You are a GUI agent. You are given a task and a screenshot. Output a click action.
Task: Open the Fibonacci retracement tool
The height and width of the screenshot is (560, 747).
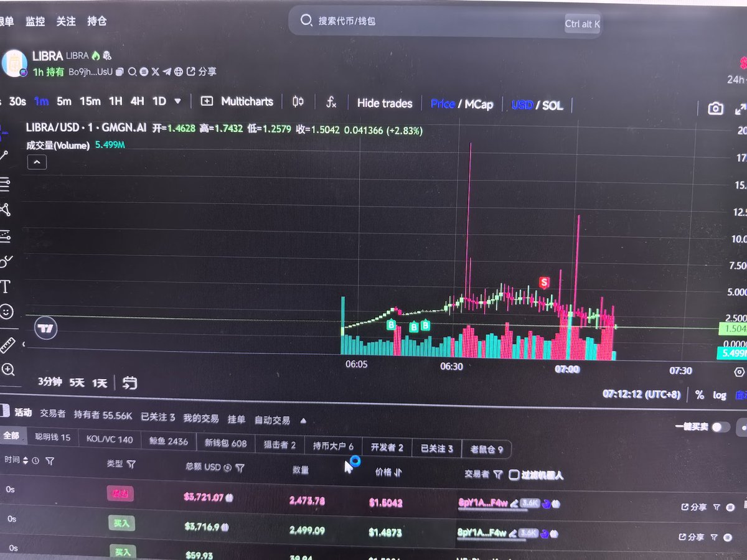[4, 184]
